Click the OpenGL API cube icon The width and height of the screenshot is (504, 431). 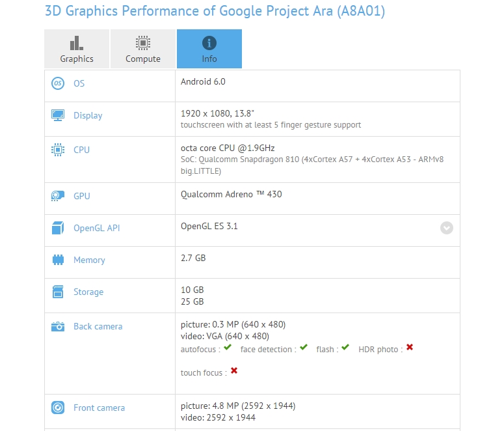pyautogui.click(x=58, y=228)
